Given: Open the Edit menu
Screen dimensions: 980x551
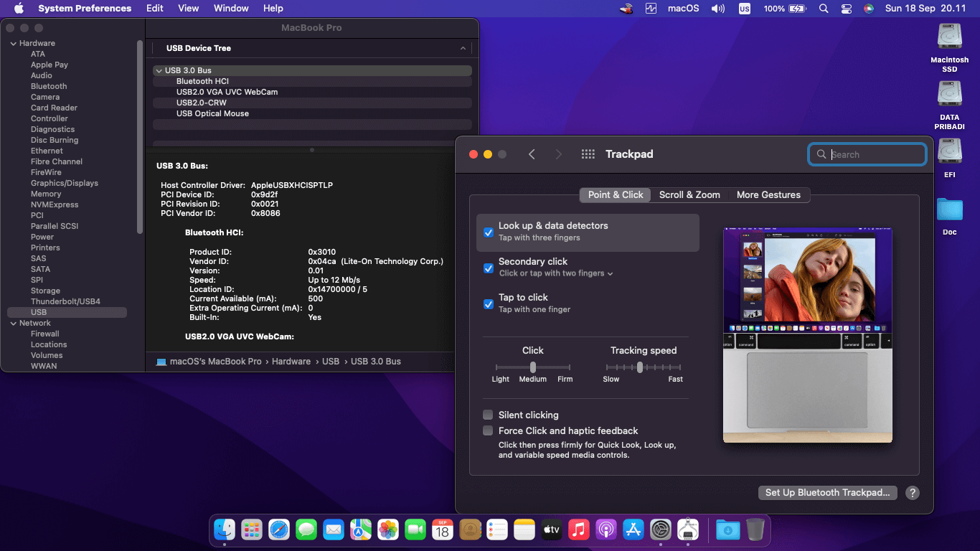Looking at the screenshot, I should coord(155,9).
